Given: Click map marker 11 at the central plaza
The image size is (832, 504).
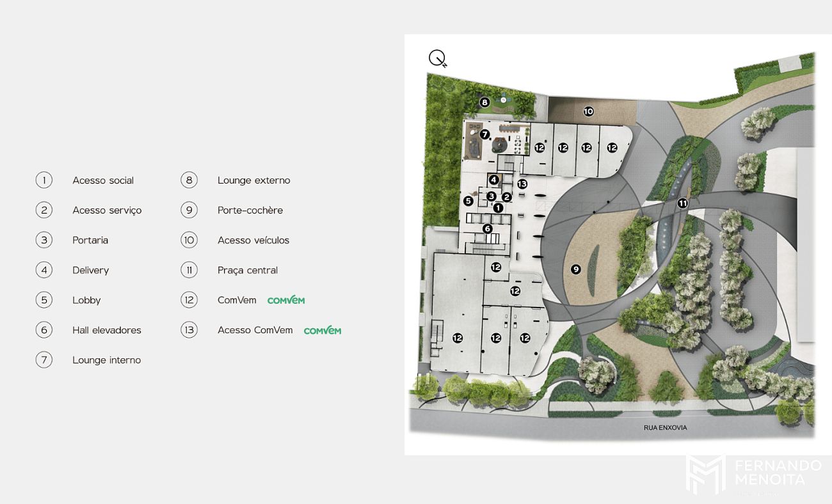Looking at the screenshot, I should (683, 203).
